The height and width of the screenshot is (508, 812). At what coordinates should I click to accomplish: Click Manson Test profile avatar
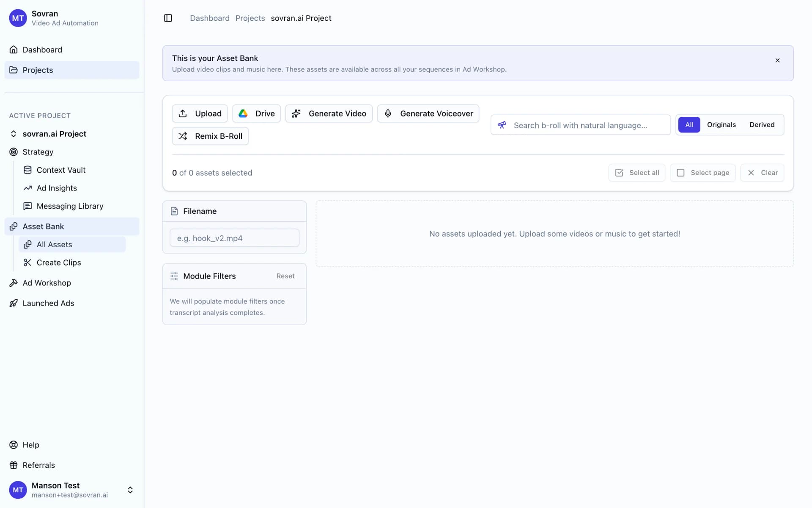18,490
